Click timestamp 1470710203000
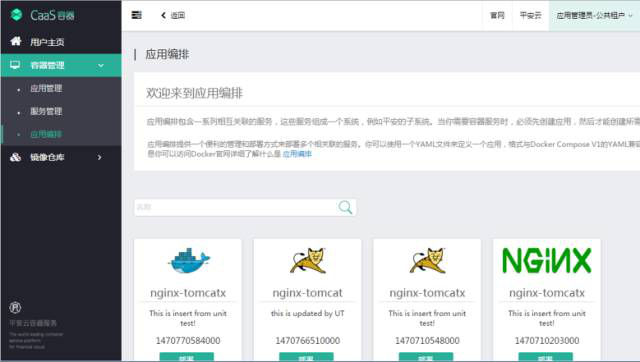Viewport: 640px width, 362px height. [547, 340]
